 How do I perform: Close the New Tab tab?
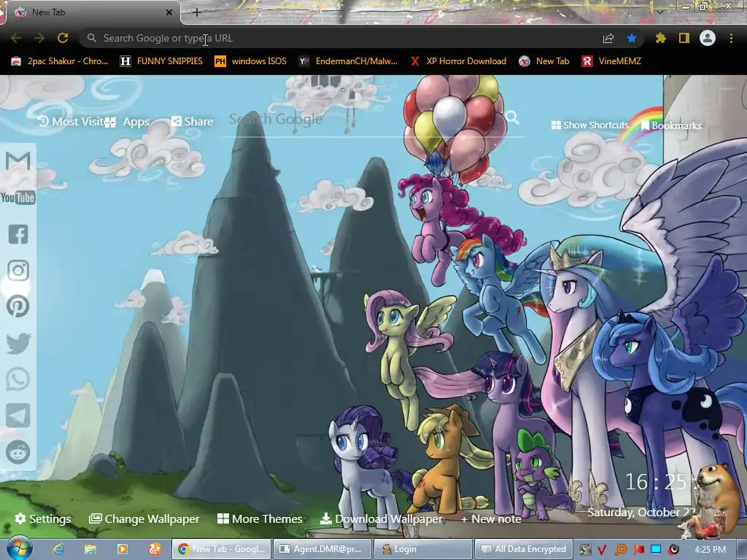(x=169, y=12)
